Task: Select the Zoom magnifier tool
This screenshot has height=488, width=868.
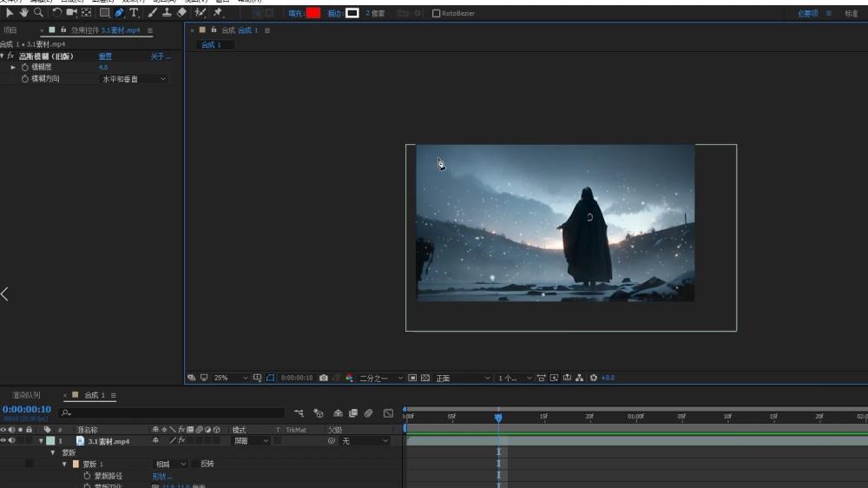Action: pos(38,13)
